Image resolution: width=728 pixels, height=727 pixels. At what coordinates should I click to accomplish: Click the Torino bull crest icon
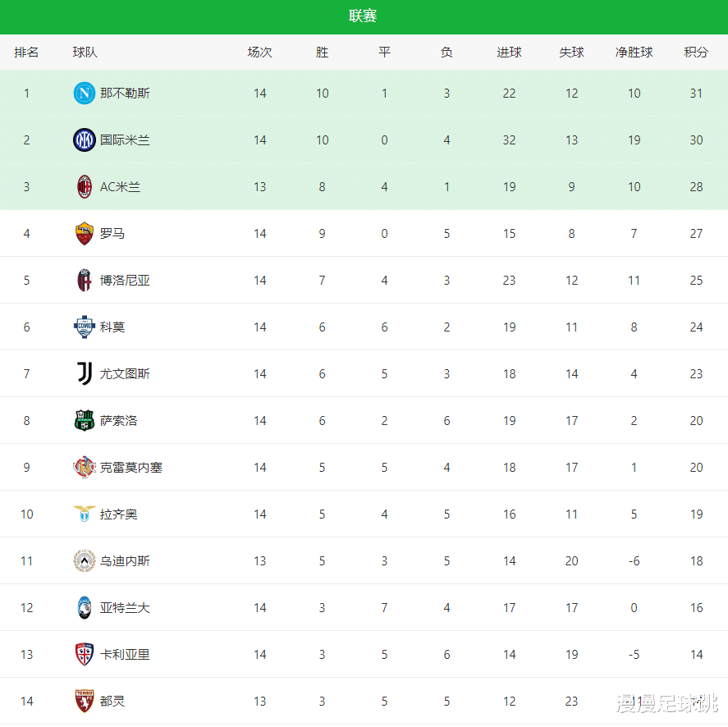(x=84, y=702)
